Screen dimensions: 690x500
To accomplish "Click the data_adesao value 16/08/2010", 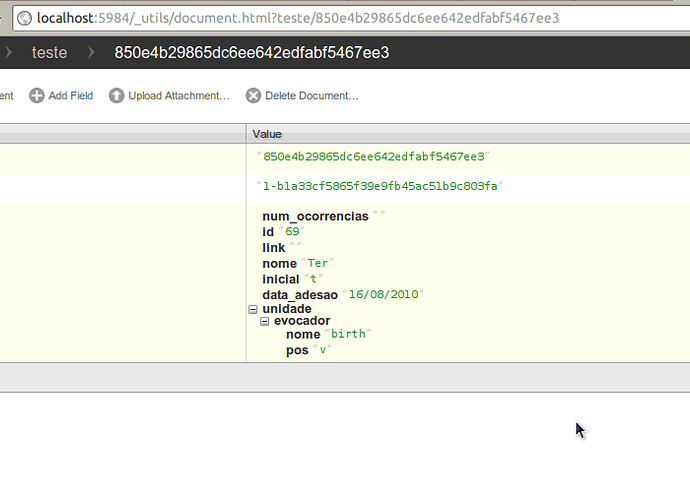I will [x=383, y=294].
